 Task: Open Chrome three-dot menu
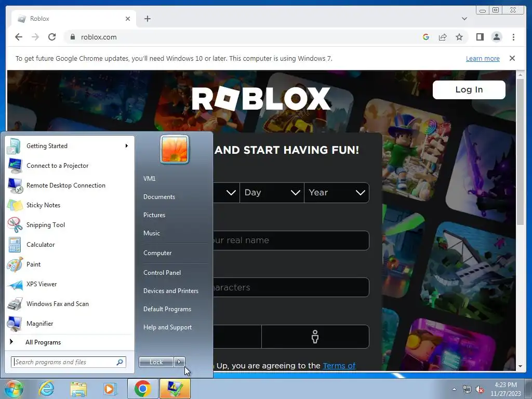pyautogui.click(x=513, y=37)
